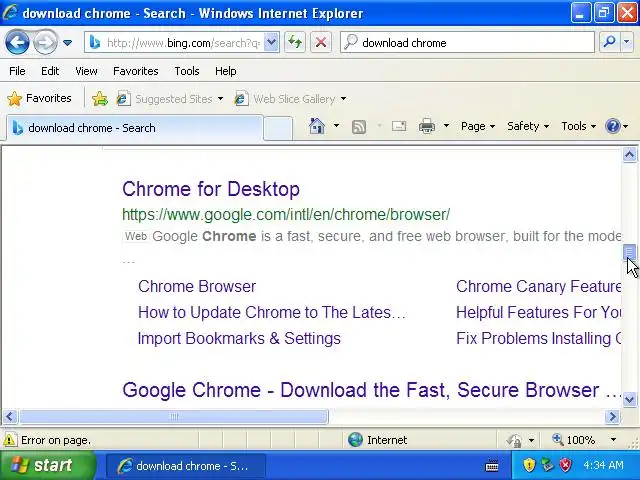640x480 pixels.
Task: Click the 'Error on page' warning icon
Action: coord(9,440)
